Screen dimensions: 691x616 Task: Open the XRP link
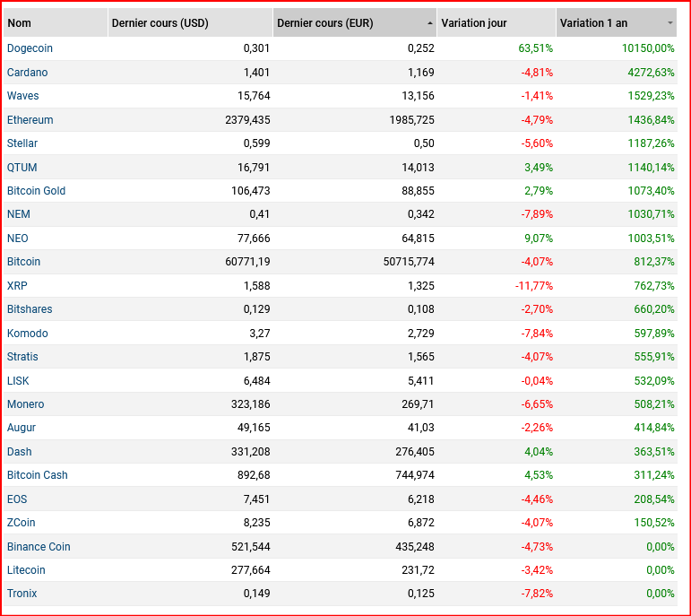click(x=17, y=286)
